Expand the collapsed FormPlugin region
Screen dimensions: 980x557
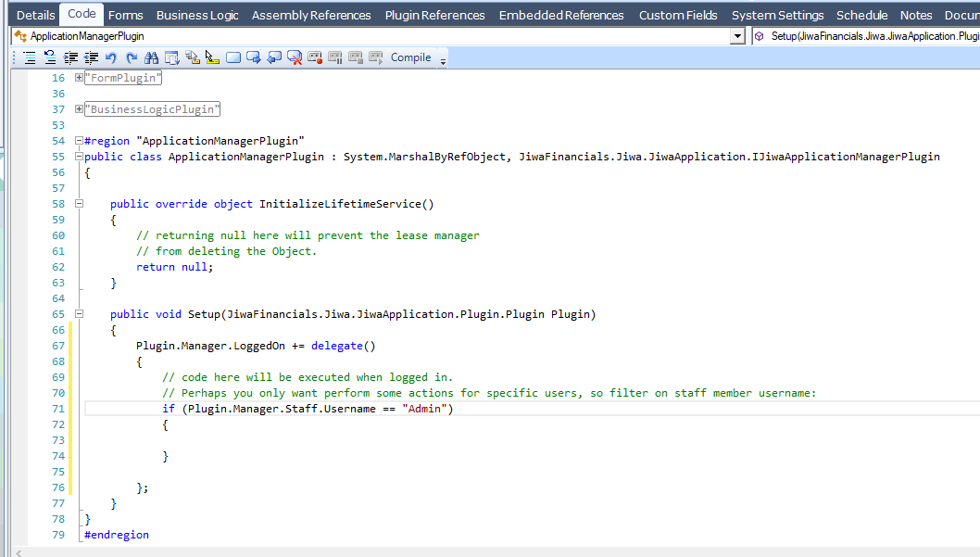tap(79, 78)
